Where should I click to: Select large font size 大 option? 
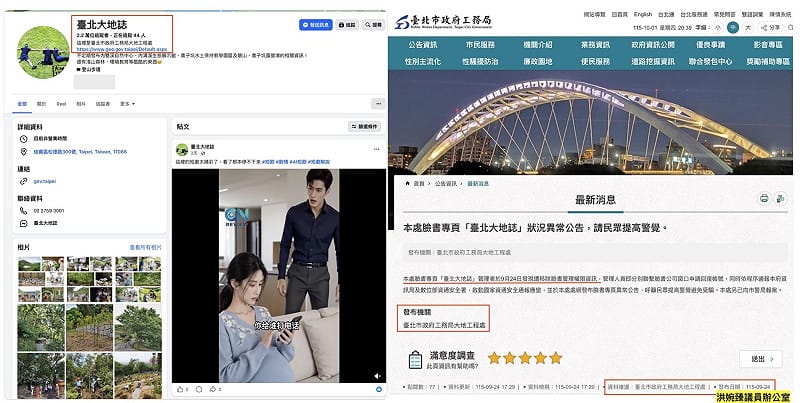pos(748,28)
